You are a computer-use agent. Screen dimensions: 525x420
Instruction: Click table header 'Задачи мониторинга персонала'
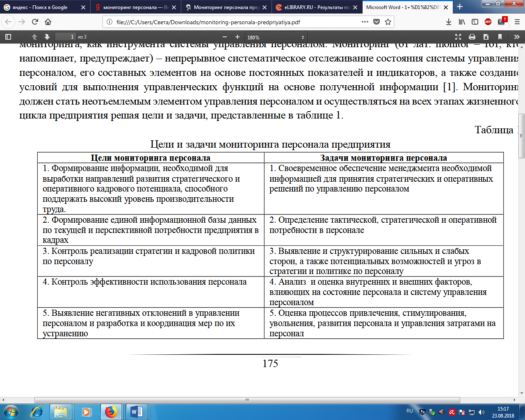point(383,158)
